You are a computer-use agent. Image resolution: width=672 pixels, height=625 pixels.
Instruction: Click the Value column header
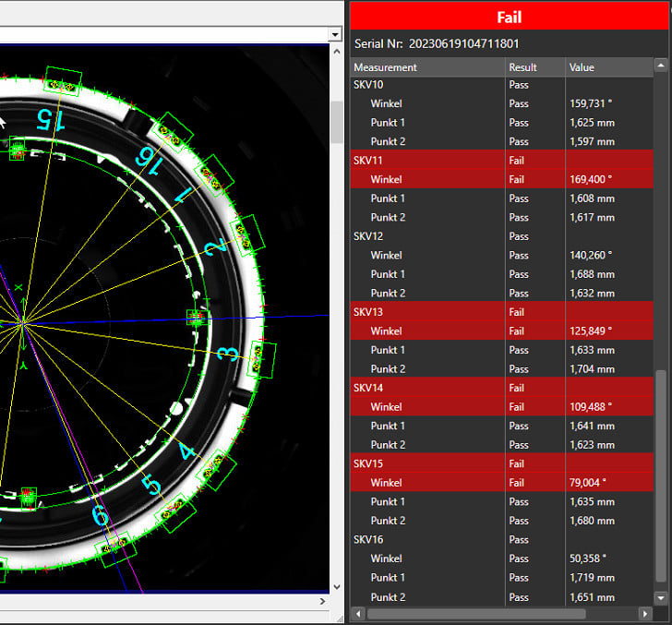point(582,67)
